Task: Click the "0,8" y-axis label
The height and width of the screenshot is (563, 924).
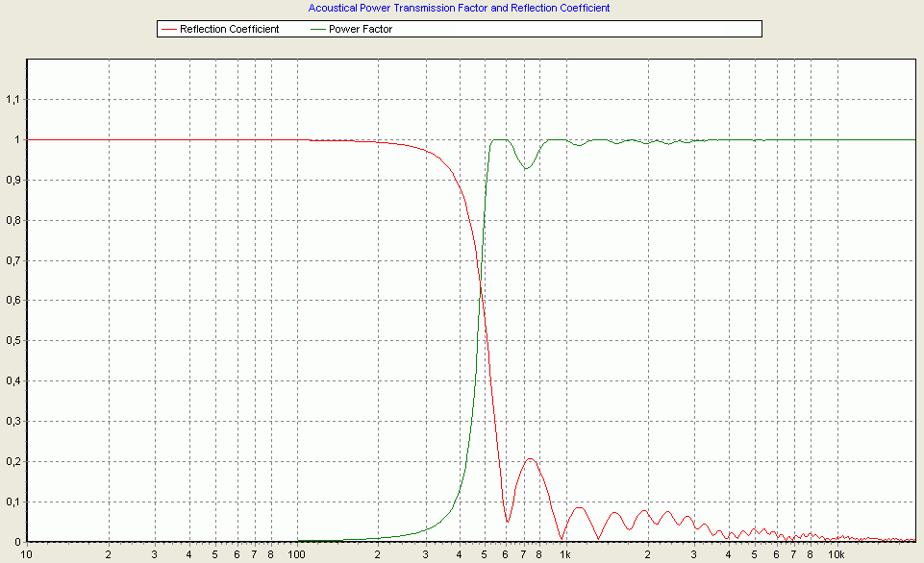Action: [x=12, y=220]
